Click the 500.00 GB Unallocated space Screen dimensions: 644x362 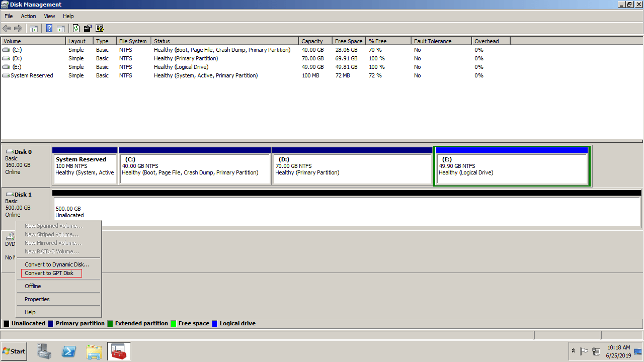pyautogui.click(x=346, y=212)
